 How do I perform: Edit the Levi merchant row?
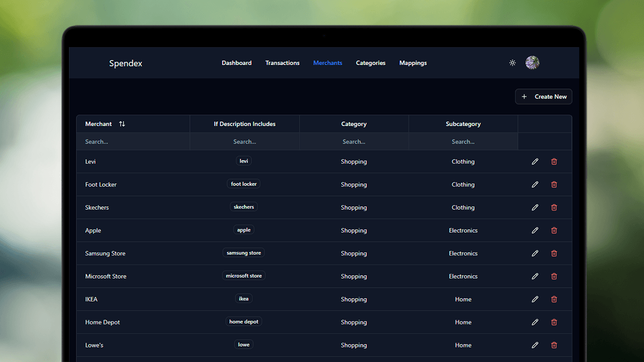tap(535, 162)
